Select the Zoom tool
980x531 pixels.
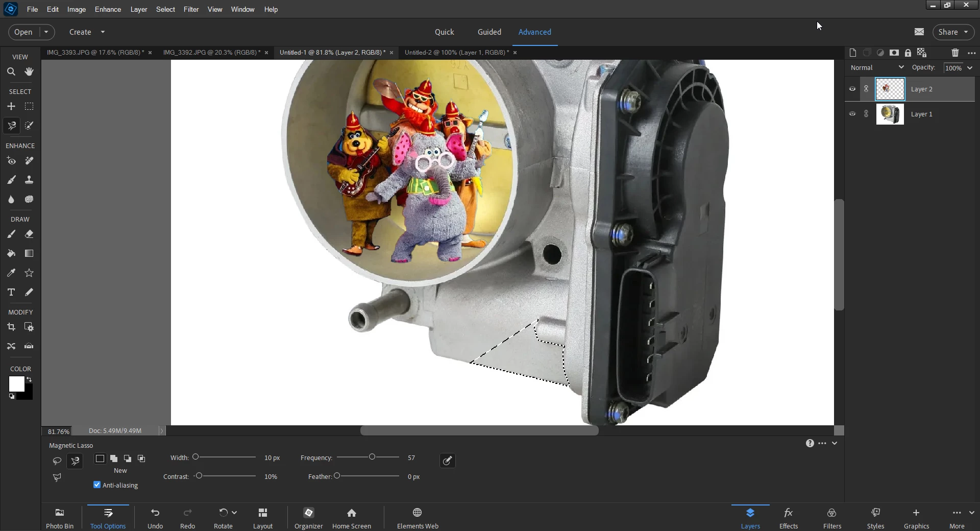point(11,72)
